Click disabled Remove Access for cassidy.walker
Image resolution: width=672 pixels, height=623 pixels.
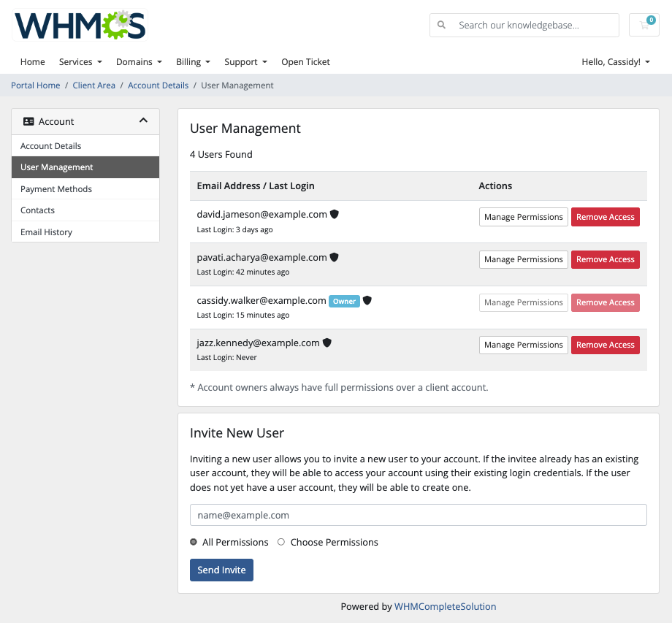[605, 302]
